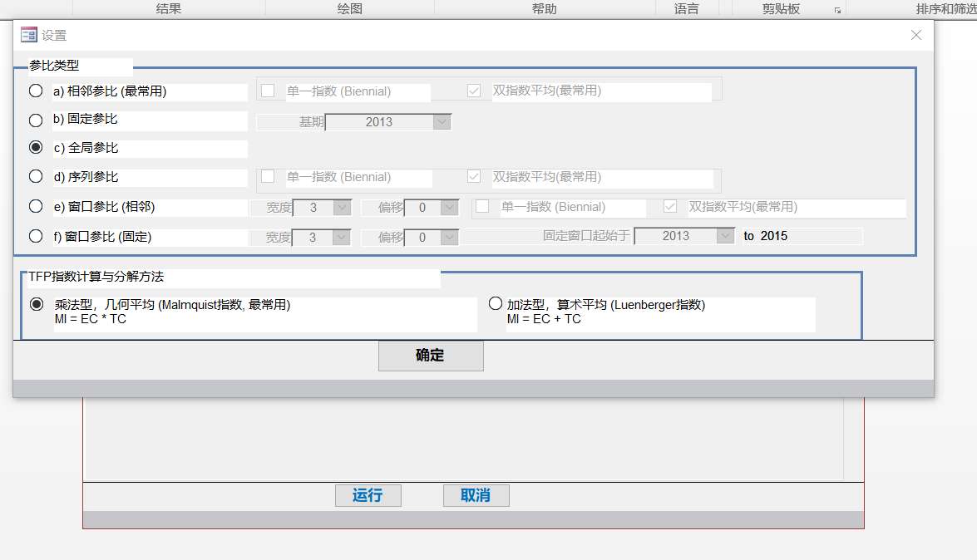Select the b) 固定参比 radio option

(x=35, y=120)
